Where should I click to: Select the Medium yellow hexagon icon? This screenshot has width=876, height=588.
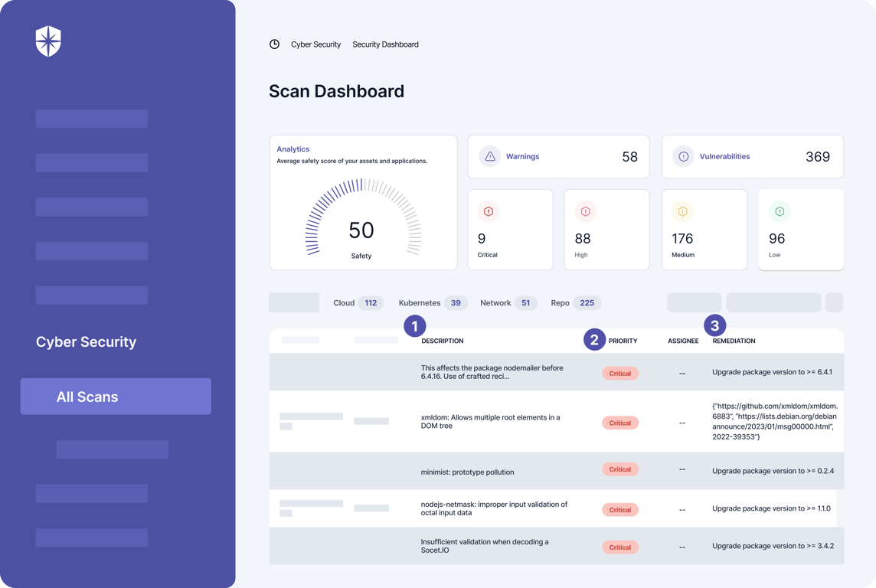[x=682, y=211]
